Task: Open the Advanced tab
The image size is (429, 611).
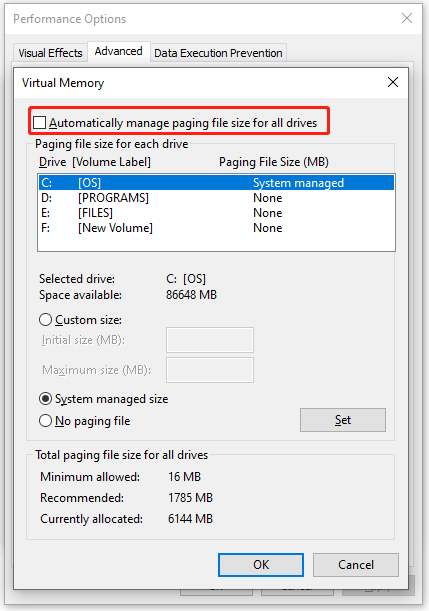Action: [x=118, y=51]
